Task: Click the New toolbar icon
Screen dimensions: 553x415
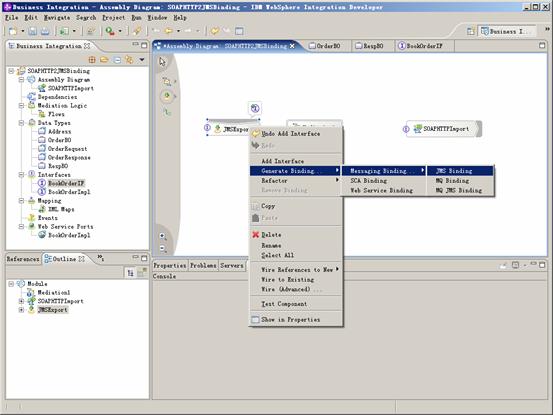Action: coord(13,31)
